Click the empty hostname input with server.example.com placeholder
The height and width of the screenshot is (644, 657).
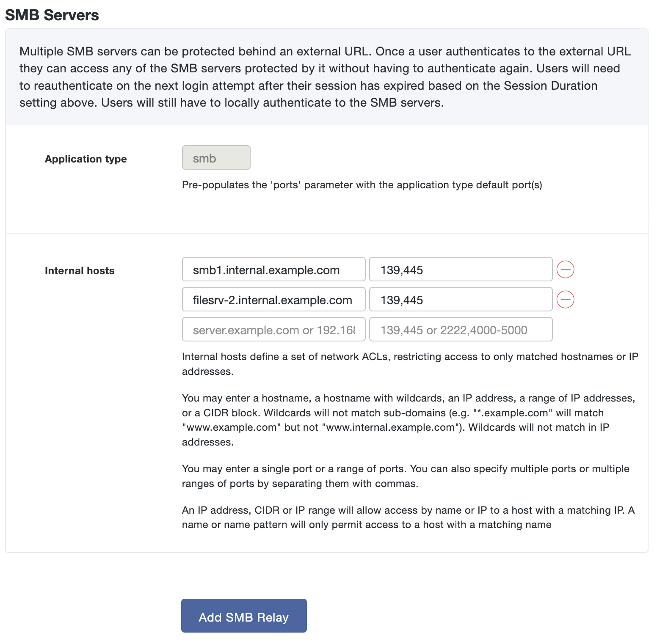(273, 329)
